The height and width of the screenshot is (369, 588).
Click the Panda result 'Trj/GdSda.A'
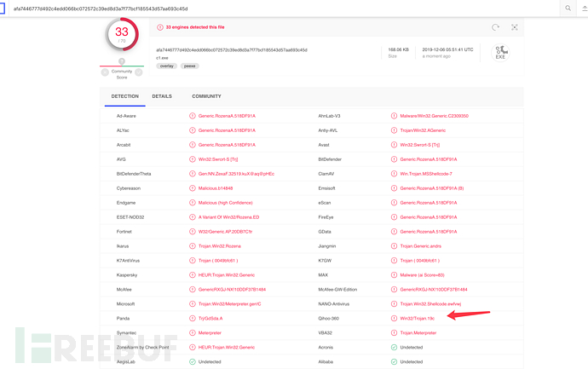click(210, 319)
